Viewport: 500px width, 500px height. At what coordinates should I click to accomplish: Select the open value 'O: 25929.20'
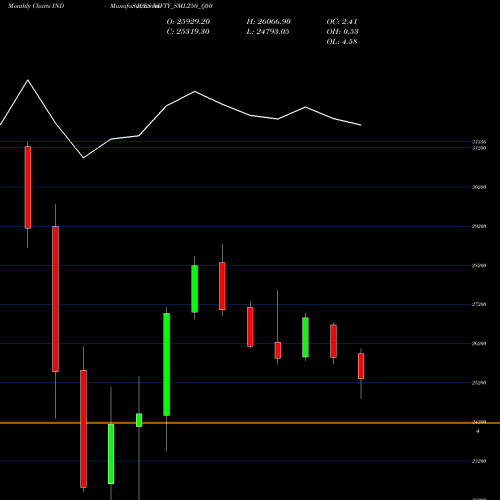[x=188, y=22]
